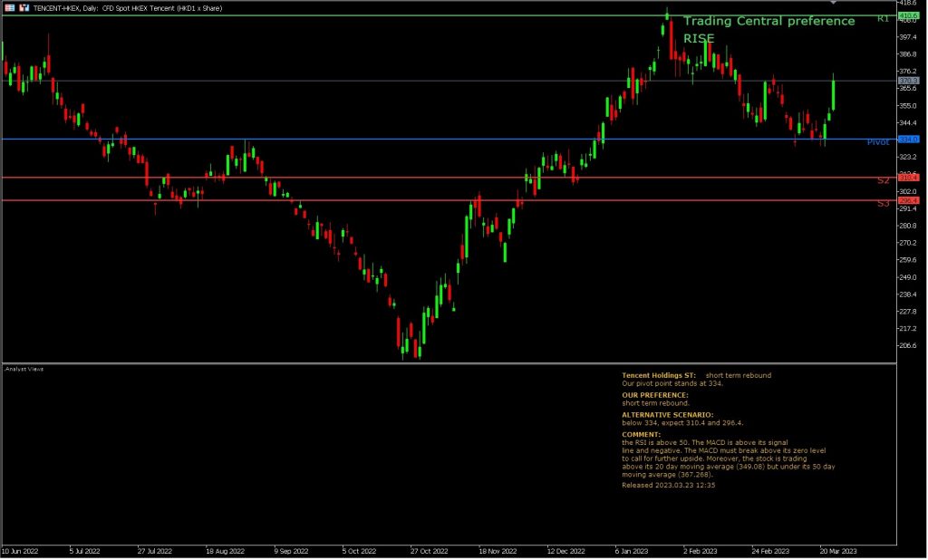Click the 'Analyst Views' indicator label
The height and width of the screenshot is (560, 928).
[24, 370]
